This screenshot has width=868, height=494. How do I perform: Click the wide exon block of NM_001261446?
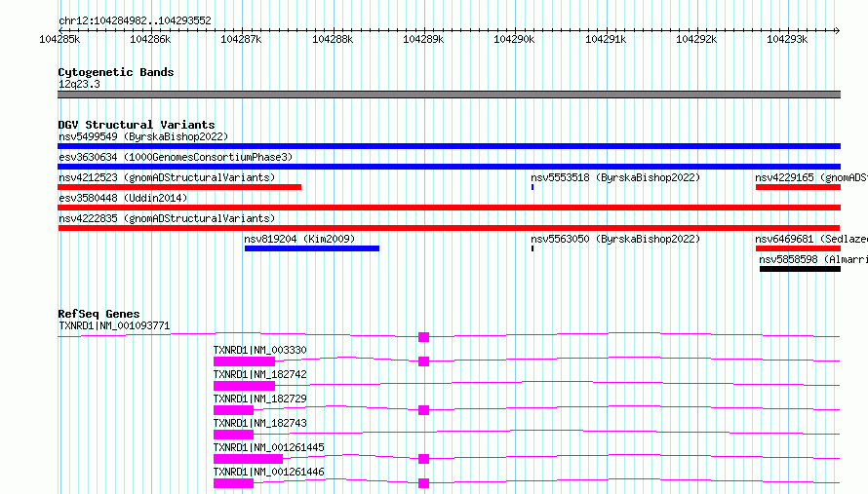[x=234, y=483]
